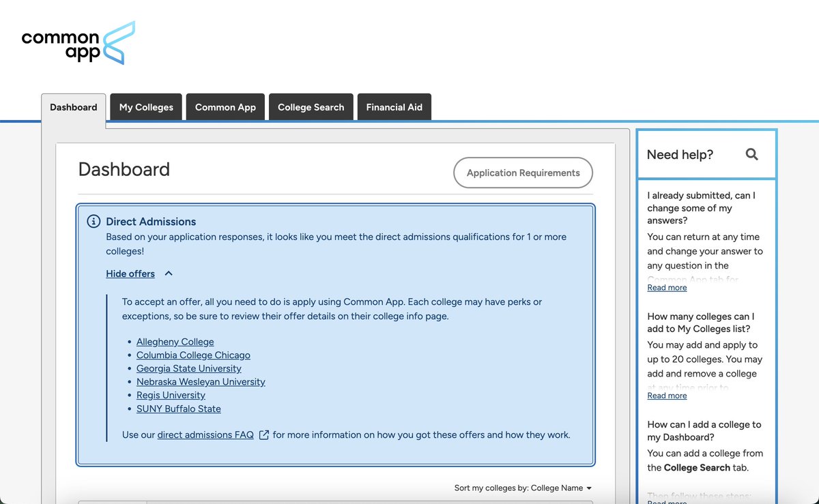Open the College Search tab
This screenshot has height=504, width=819.
pos(311,107)
